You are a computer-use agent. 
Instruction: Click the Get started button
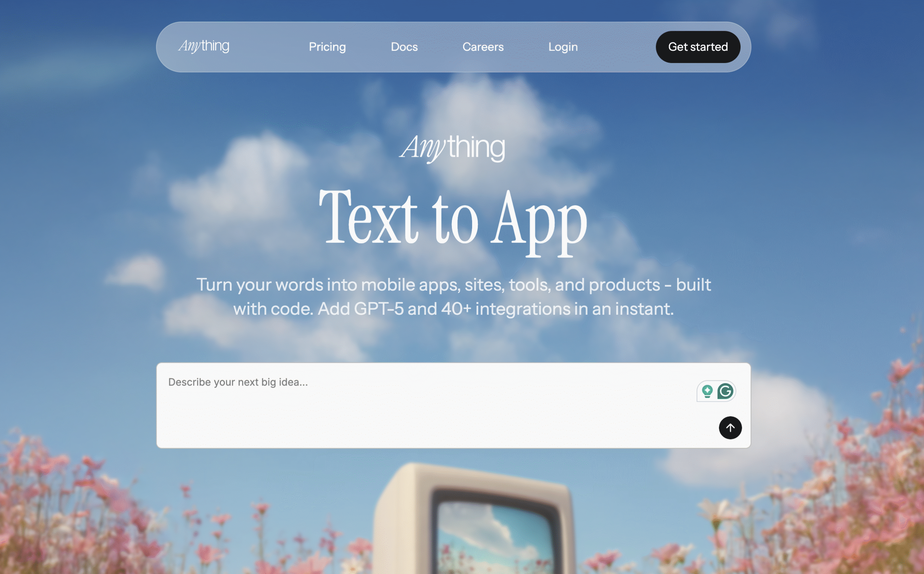pos(698,47)
